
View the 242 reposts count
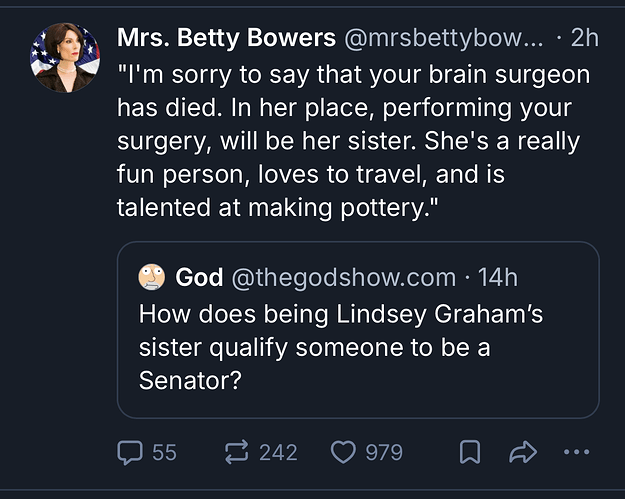278,453
